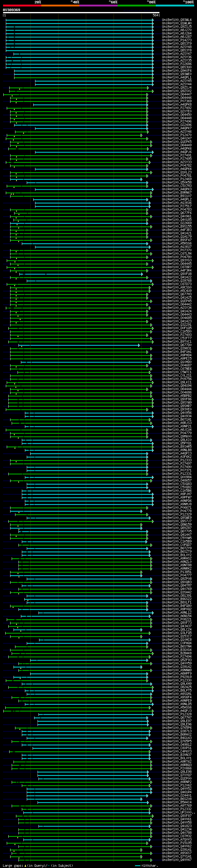The width and height of the screenshot is (197, 868).
Task: Select the UniRef100_B9IAR5 label
Action: 177,446
